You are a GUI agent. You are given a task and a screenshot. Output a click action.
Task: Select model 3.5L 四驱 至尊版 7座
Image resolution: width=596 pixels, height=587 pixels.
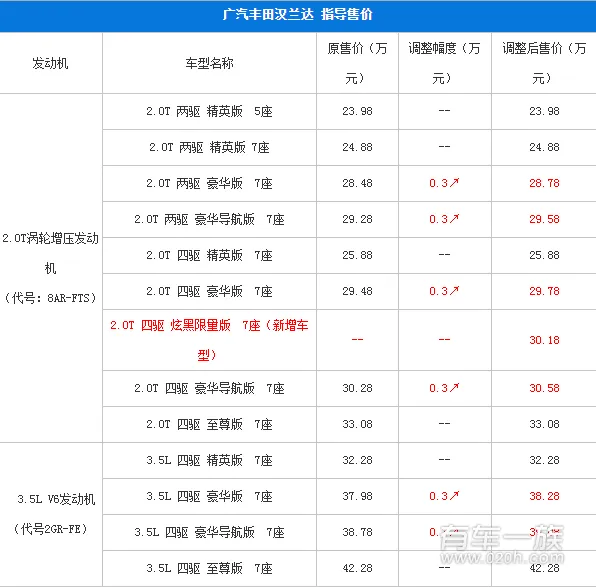tap(209, 568)
